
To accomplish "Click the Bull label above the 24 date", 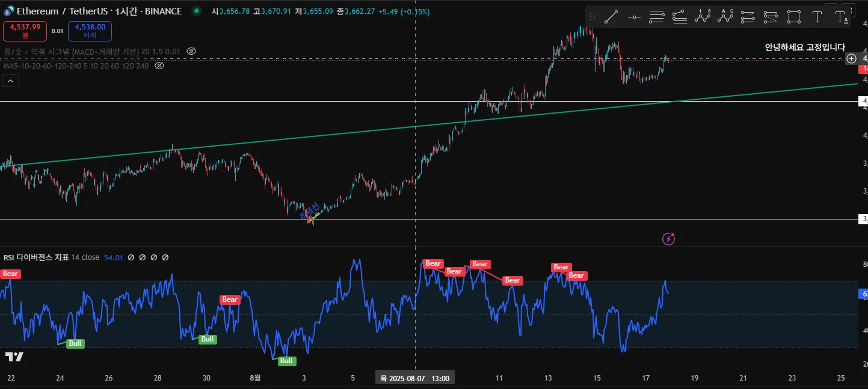I will 75,343.
